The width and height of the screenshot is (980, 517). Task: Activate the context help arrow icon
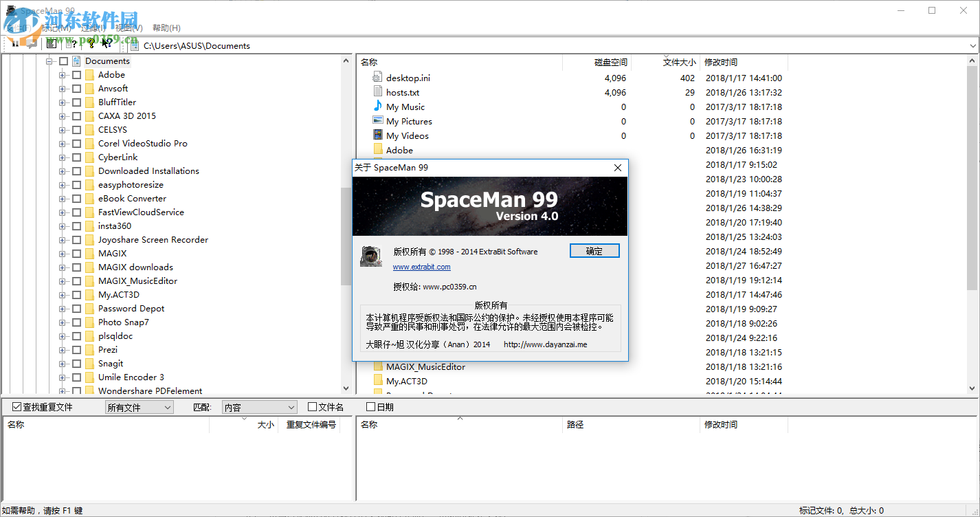[x=107, y=43]
